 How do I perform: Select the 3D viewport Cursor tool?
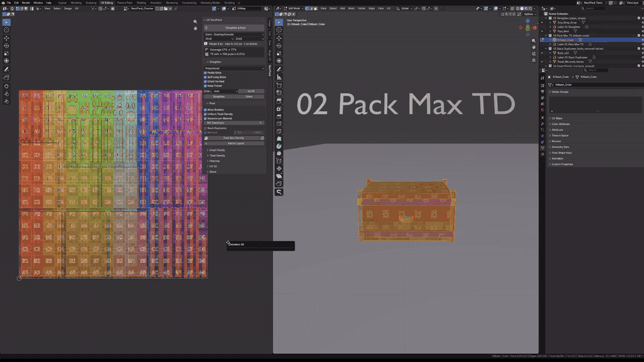[279, 30]
